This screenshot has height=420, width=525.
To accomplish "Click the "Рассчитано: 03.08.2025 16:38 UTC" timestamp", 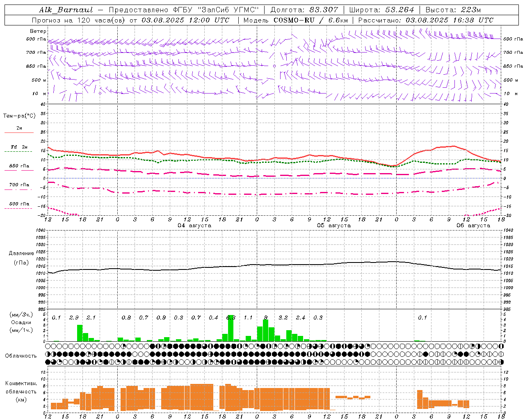I will coord(426,20).
